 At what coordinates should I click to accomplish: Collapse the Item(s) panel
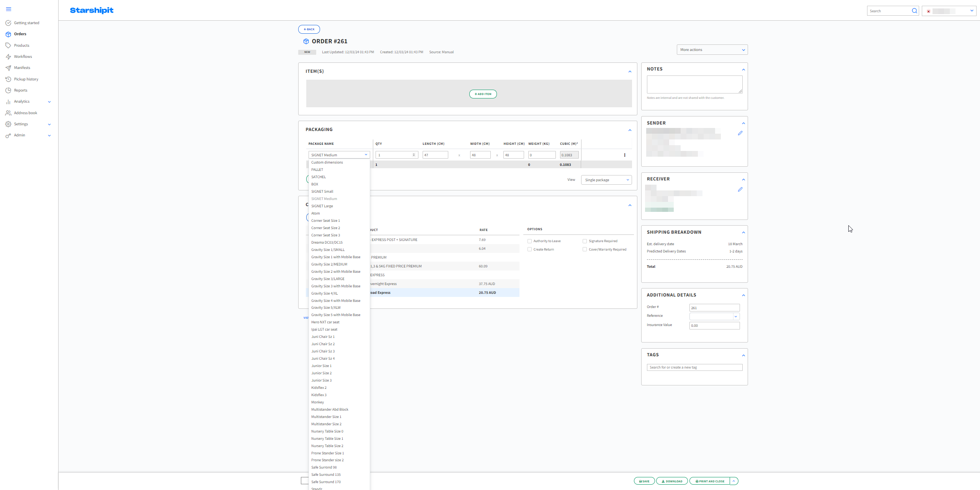point(630,72)
